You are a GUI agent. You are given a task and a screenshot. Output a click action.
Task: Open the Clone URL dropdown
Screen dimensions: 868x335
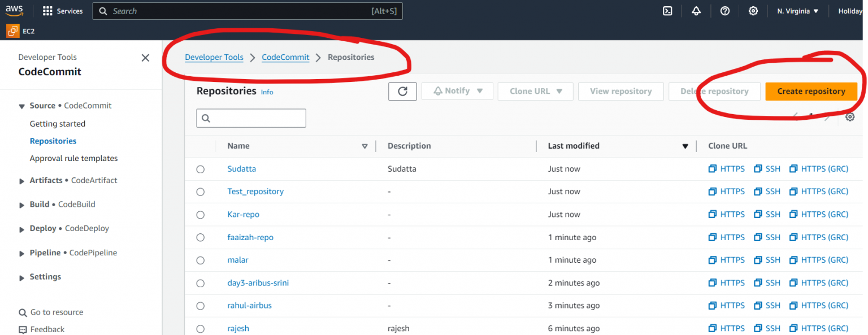[x=536, y=91]
